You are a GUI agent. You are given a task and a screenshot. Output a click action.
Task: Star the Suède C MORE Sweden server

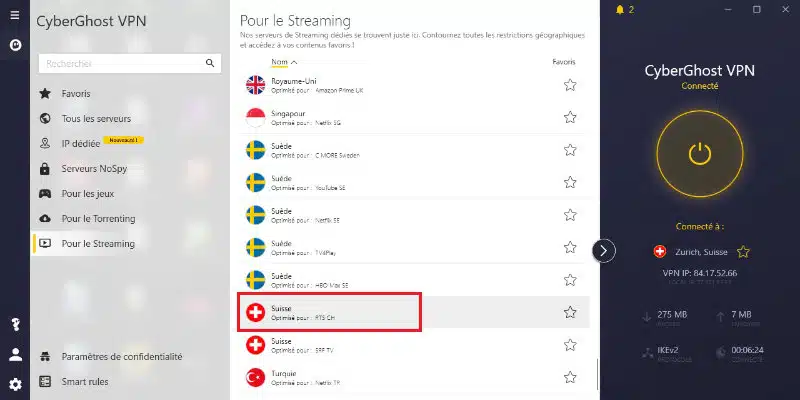click(570, 150)
